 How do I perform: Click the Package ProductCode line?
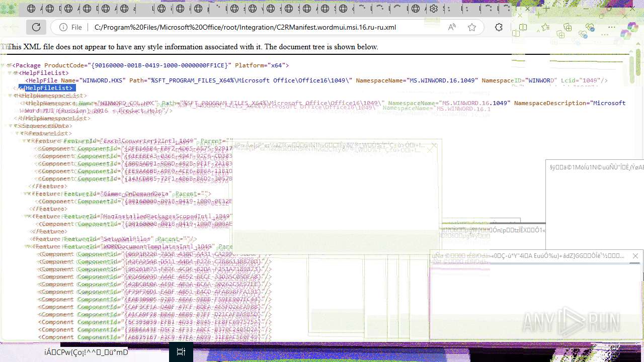150,65
